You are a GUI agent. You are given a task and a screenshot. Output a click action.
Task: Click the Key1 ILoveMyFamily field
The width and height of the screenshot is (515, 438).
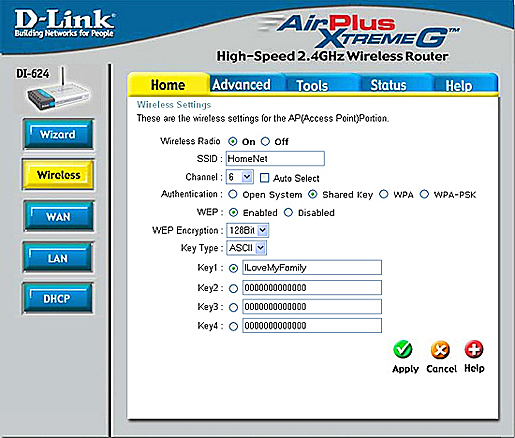(x=312, y=267)
